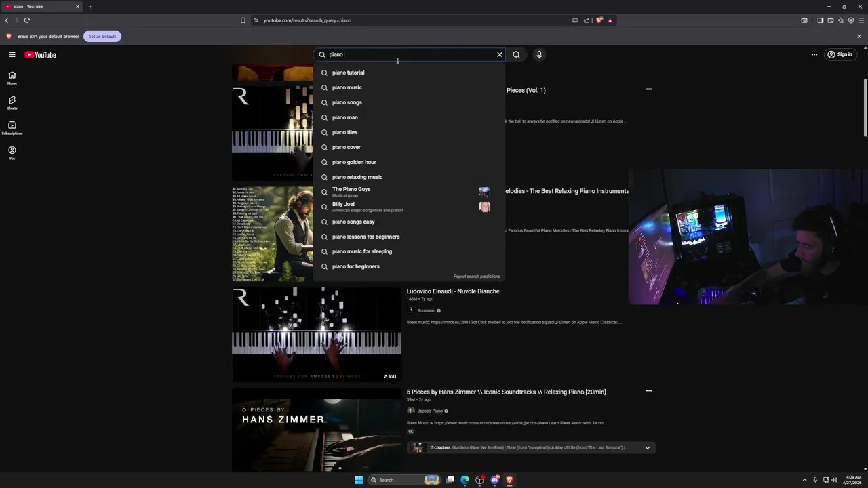This screenshot has width=868, height=488.
Task: Go back in the browser
Action: coord(7,20)
